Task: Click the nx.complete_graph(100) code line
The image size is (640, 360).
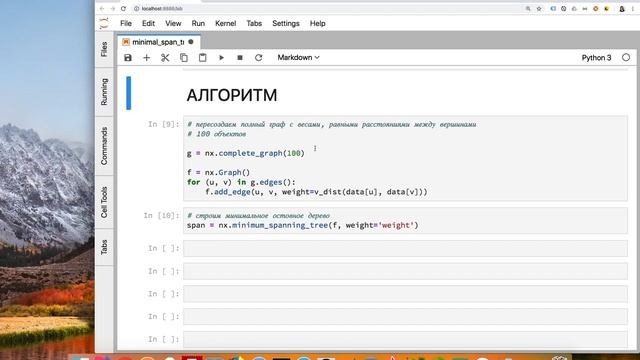Action: point(246,153)
